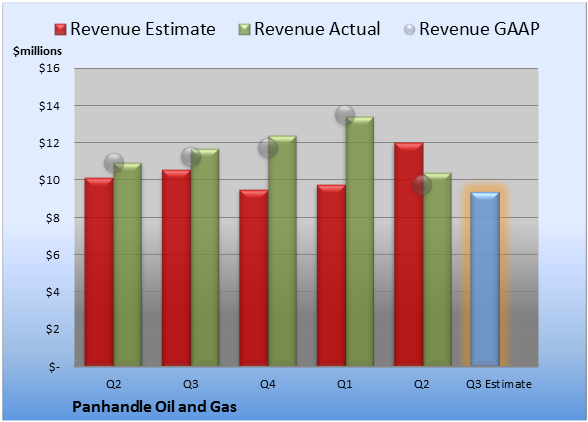Click the 'Q3 Estimate' x-axis label
Viewport: 588px width, 422px height.
pyautogui.click(x=499, y=384)
